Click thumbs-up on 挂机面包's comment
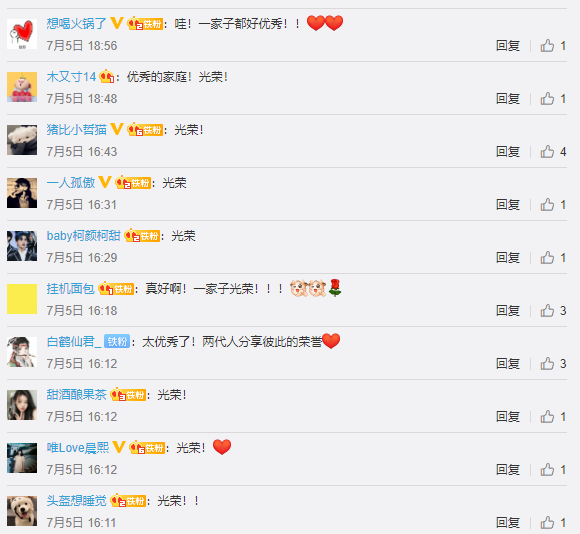 pos(547,311)
